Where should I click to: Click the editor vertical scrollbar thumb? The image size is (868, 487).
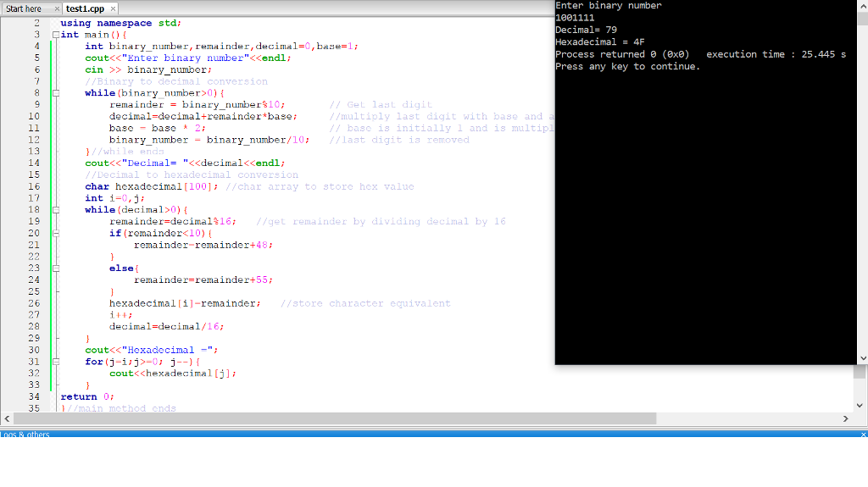[860, 373]
